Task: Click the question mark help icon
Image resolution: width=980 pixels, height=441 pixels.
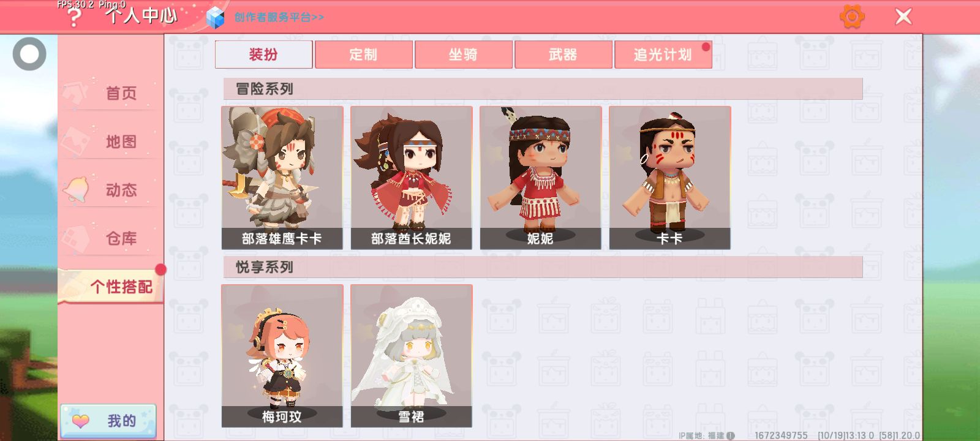Action: [73, 17]
